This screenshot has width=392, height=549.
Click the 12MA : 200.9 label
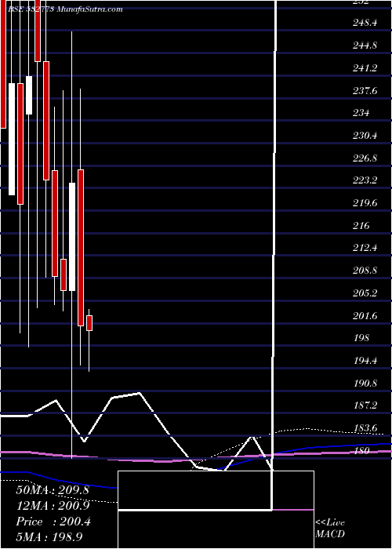point(53,506)
